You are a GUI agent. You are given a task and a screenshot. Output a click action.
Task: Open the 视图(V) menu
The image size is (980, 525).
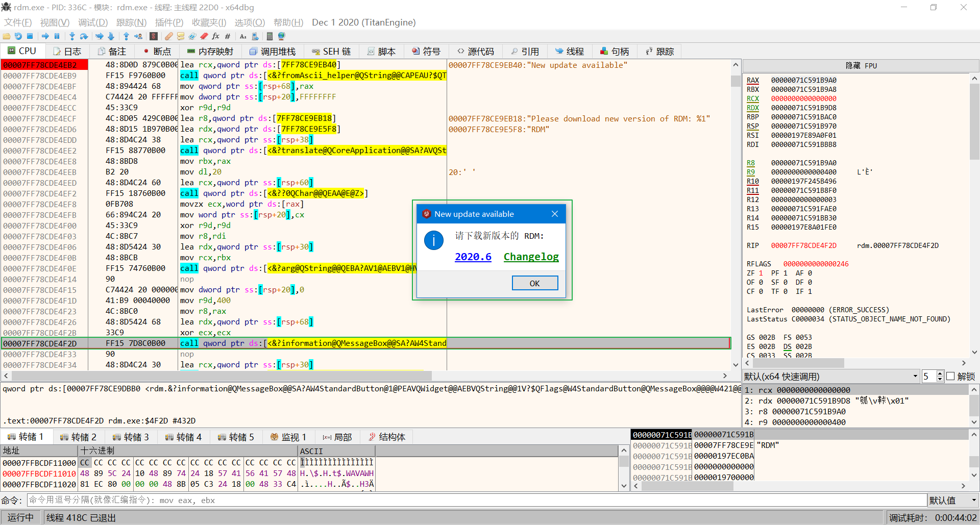coord(55,22)
